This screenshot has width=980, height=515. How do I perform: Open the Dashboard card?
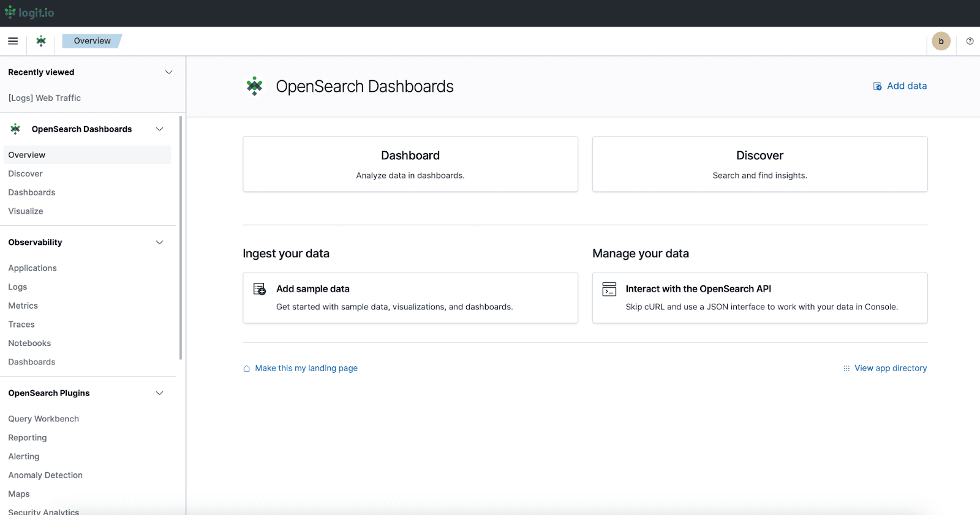[x=410, y=164]
